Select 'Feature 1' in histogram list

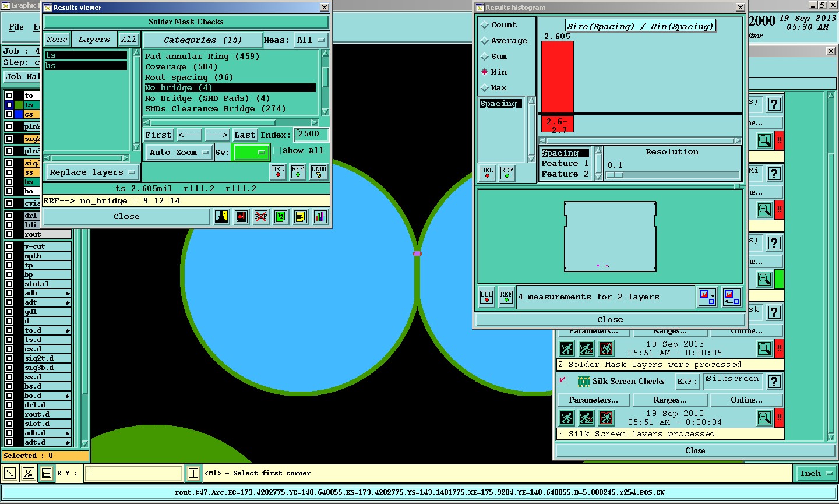[565, 164]
